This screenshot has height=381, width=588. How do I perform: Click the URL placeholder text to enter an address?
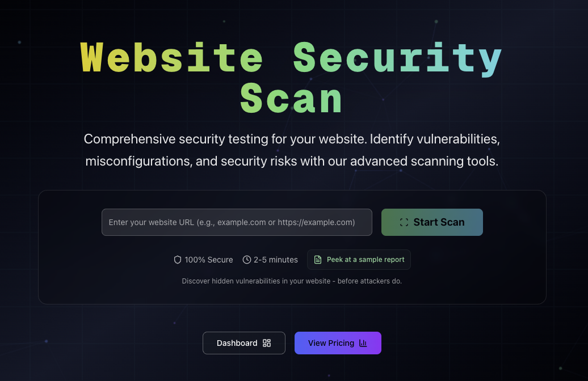click(x=232, y=222)
